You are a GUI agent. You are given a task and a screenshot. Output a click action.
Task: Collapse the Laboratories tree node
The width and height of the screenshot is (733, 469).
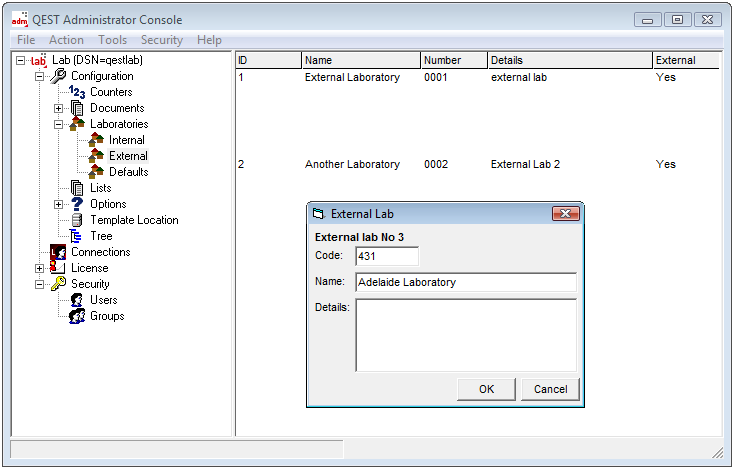[59, 124]
